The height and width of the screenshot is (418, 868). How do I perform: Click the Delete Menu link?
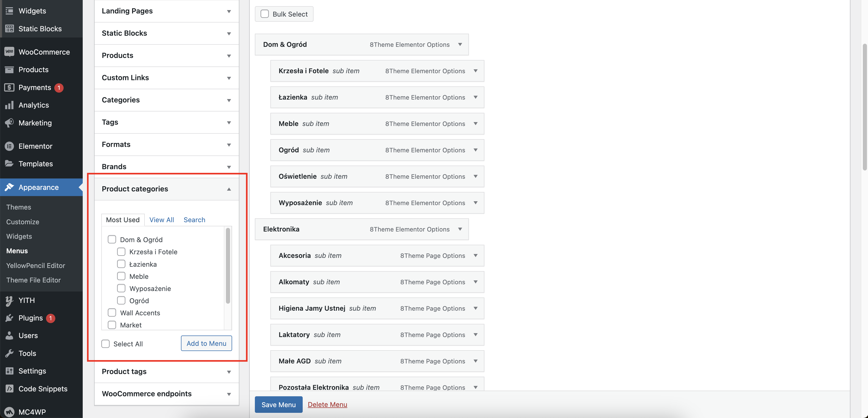click(x=327, y=404)
